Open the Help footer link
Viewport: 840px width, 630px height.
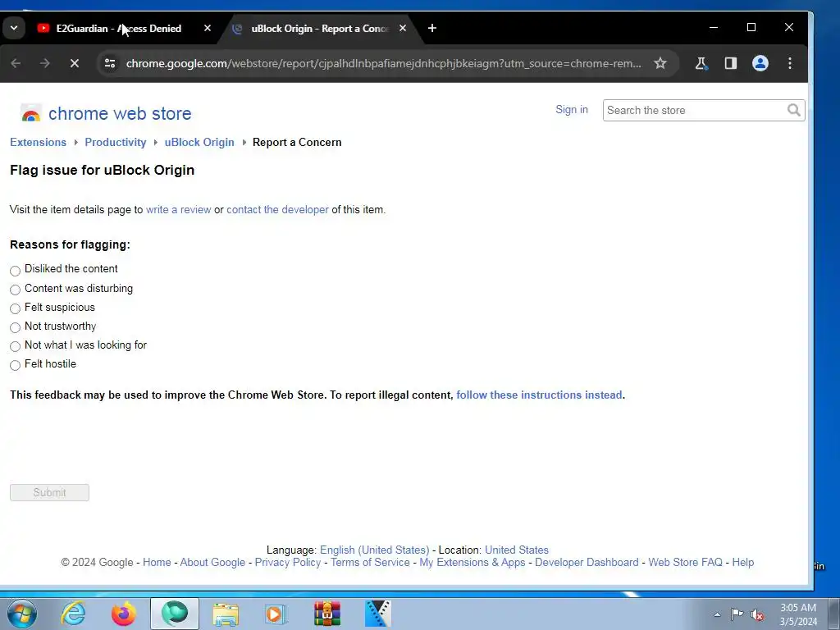743,563
